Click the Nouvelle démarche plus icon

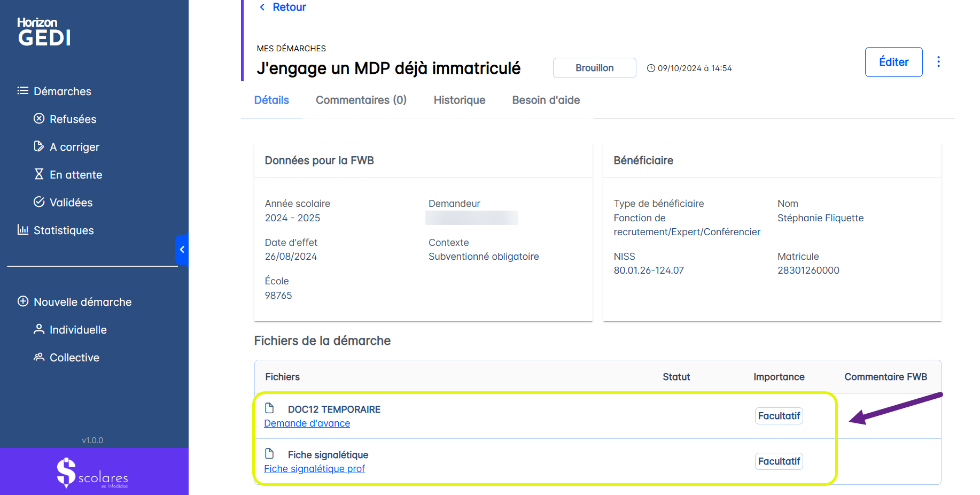pos(23,301)
